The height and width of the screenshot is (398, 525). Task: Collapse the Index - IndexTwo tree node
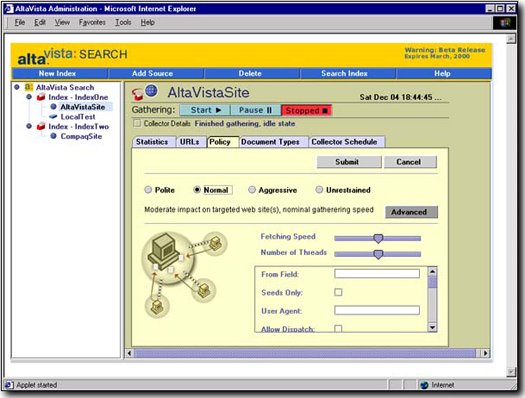point(29,126)
